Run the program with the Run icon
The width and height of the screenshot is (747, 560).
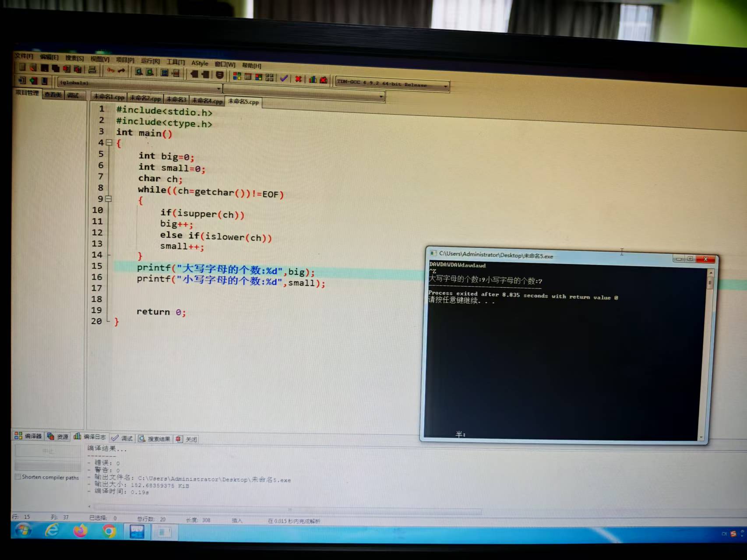coord(248,77)
